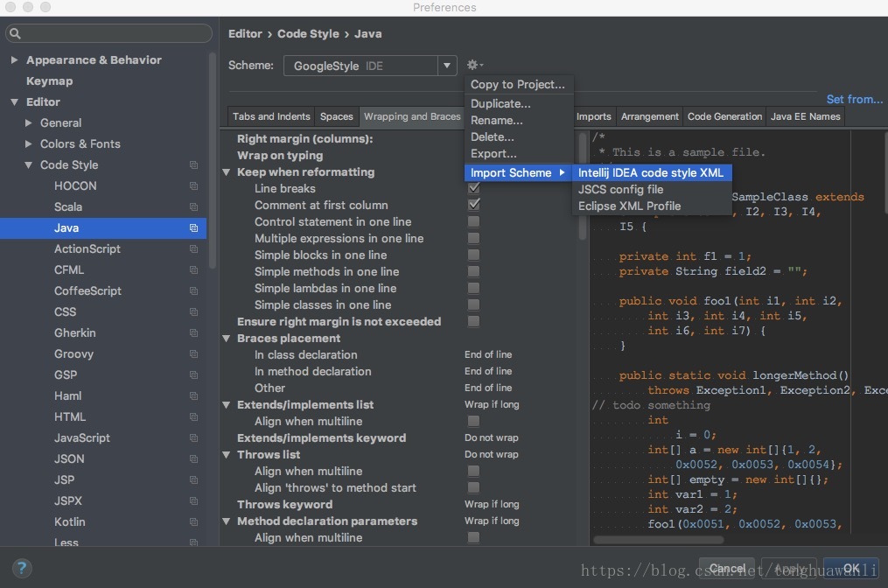Image resolution: width=888 pixels, height=588 pixels.
Task: Click the copy icon beside JSPX row
Action: (x=193, y=500)
